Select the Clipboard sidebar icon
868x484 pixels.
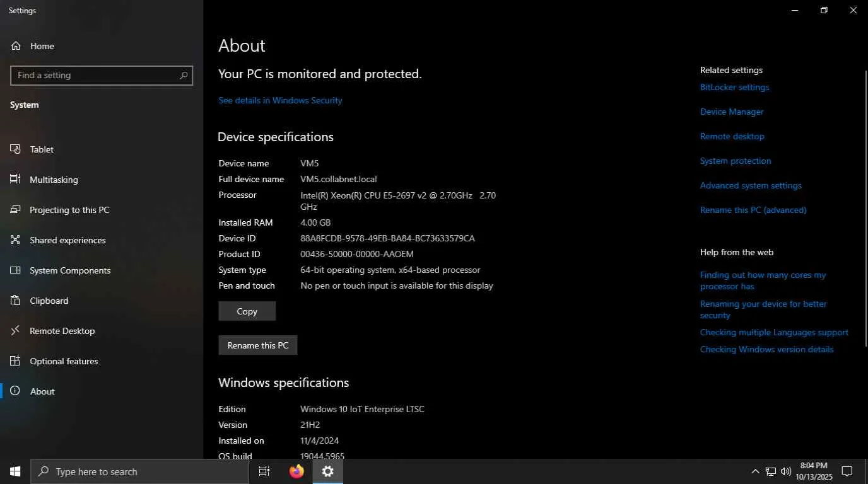[x=16, y=301]
